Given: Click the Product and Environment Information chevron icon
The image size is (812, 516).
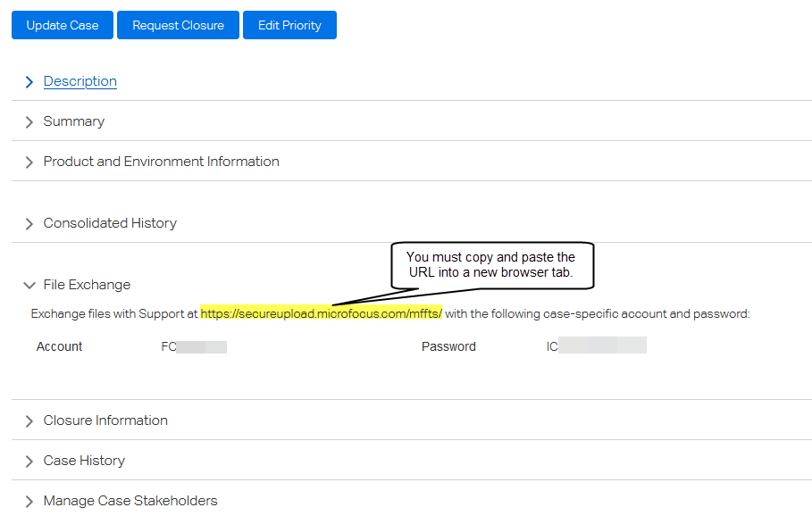Looking at the screenshot, I should click(29, 162).
